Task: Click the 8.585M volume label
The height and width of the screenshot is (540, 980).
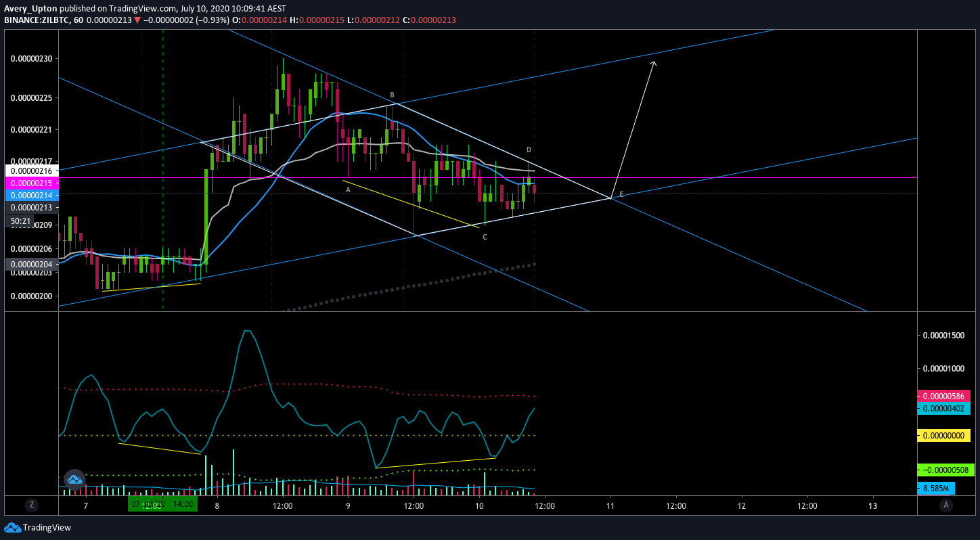Action: point(936,488)
